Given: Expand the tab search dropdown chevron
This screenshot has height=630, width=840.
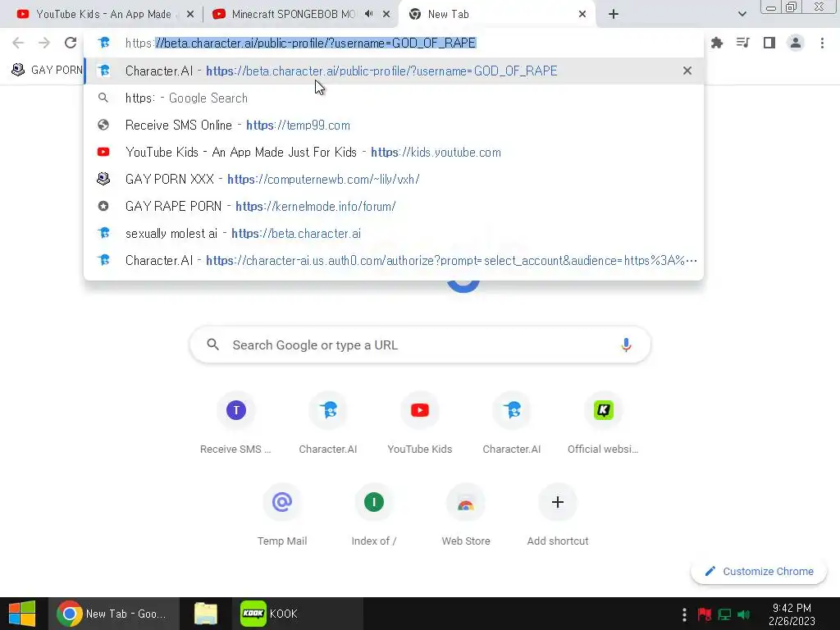Looking at the screenshot, I should click(742, 15).
